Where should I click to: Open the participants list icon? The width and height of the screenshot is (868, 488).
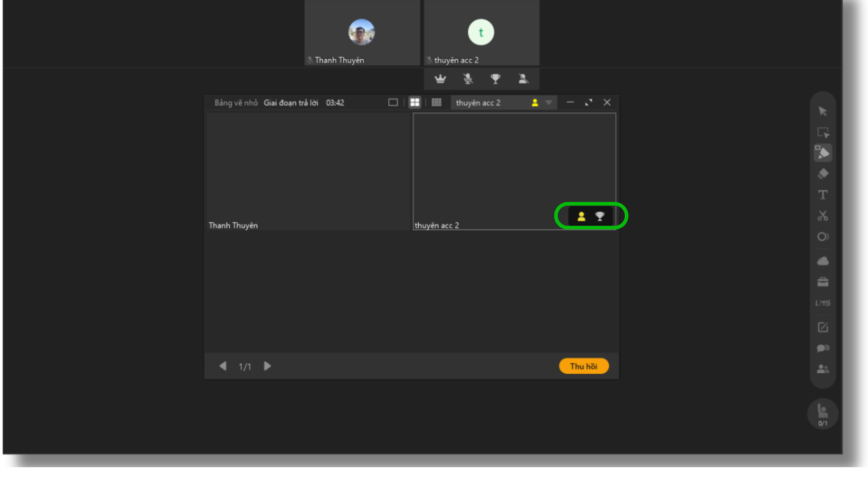tap(823, 369)
